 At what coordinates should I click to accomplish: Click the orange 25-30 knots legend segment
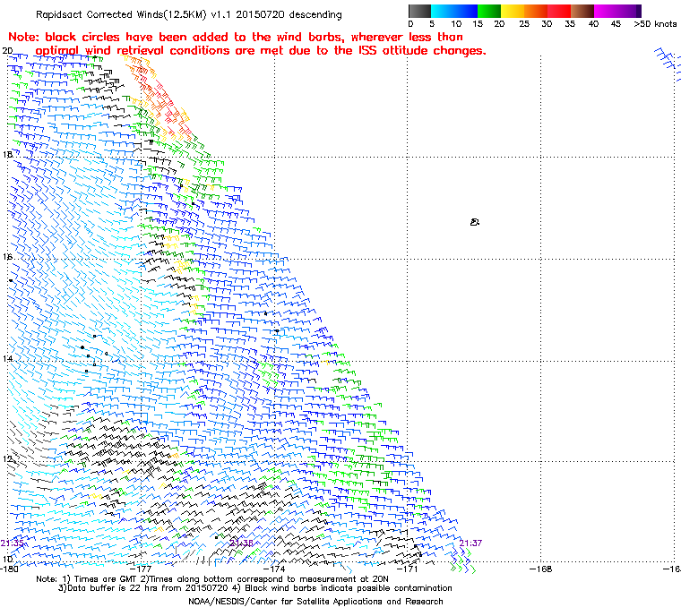pyautogui.click(x=536, y=11)
